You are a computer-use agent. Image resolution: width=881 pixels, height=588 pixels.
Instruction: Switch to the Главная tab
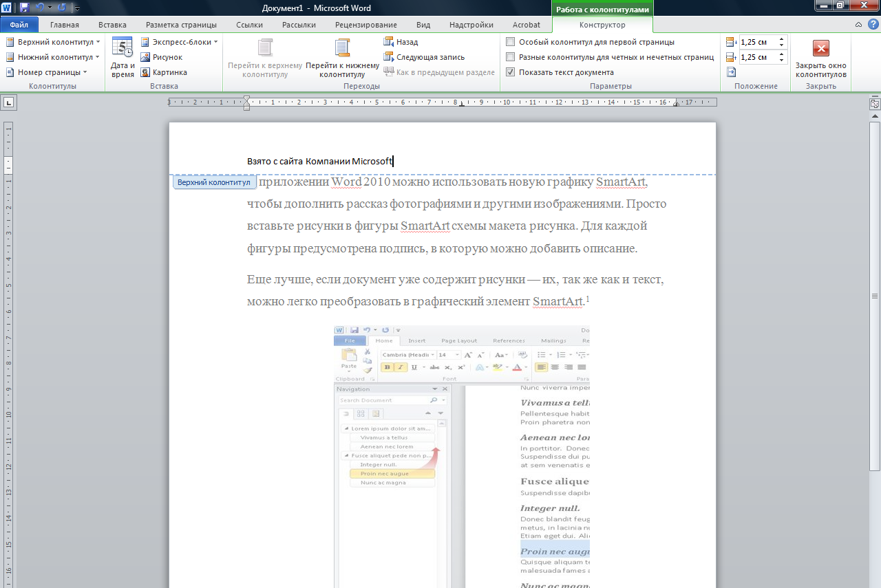pos(65,25)
